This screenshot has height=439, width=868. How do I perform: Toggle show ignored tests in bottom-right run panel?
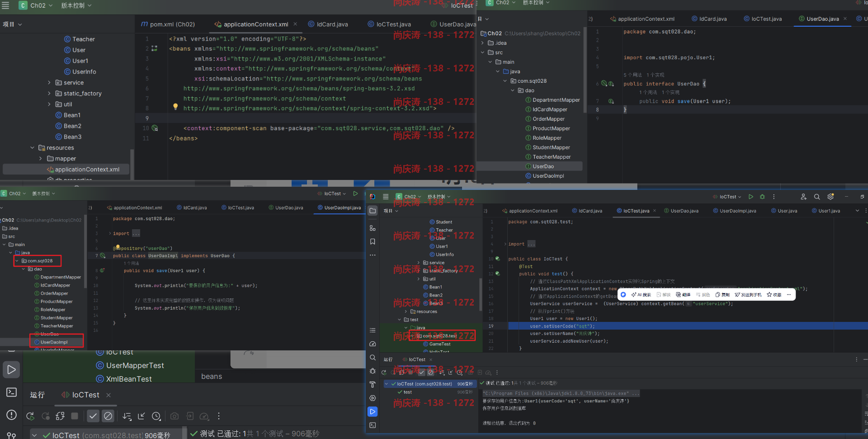431,373
